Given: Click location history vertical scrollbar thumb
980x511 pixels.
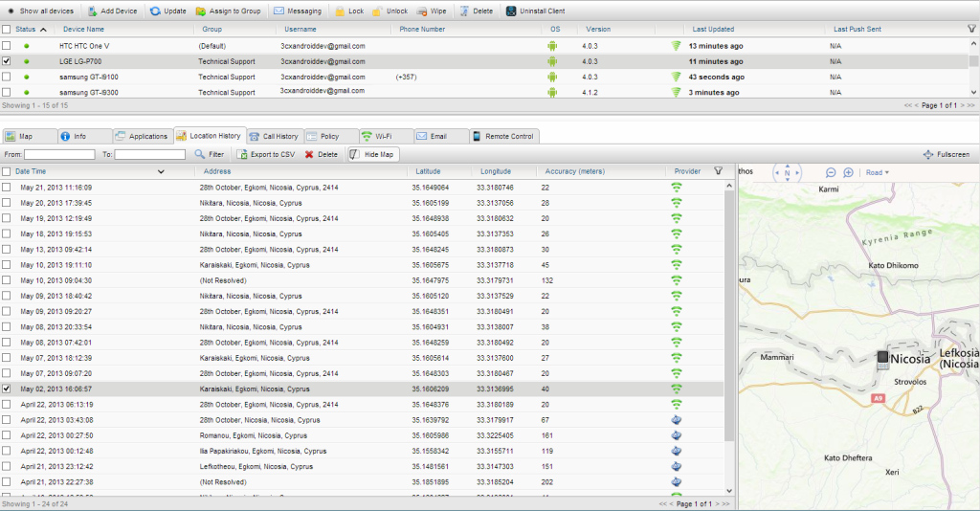Looking at the screenshot, I should pyautogui.click(x=729, y=316).
